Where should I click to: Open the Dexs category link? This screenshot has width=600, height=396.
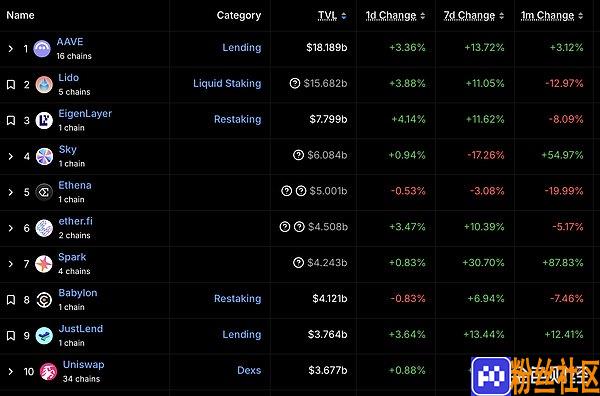point(249,370)
